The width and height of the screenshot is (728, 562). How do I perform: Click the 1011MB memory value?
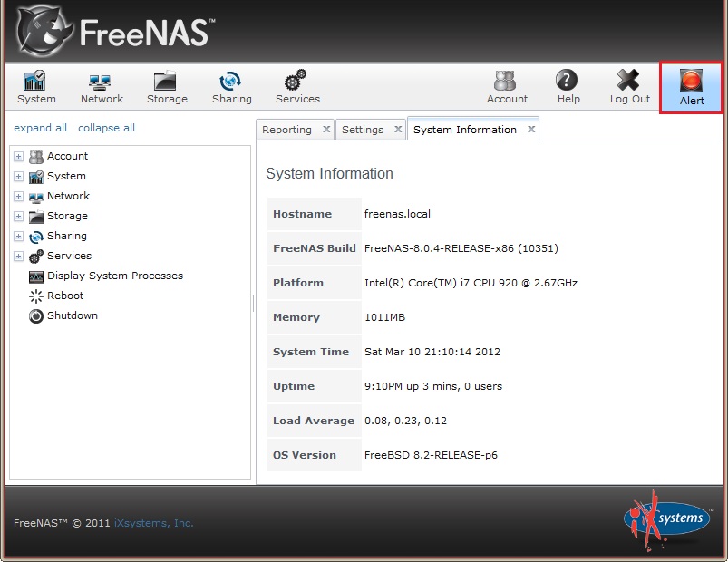[x=385, y=317]
